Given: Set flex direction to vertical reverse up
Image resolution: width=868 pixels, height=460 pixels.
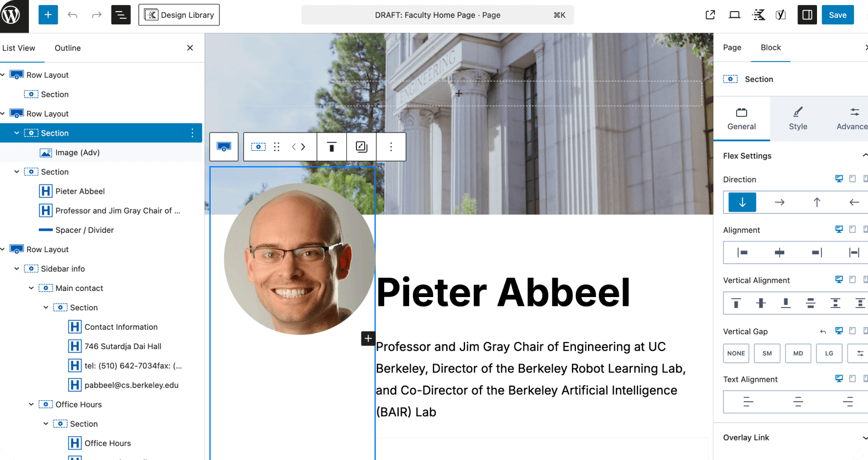Looking at the screenshot, I should [x=816, y=202].
